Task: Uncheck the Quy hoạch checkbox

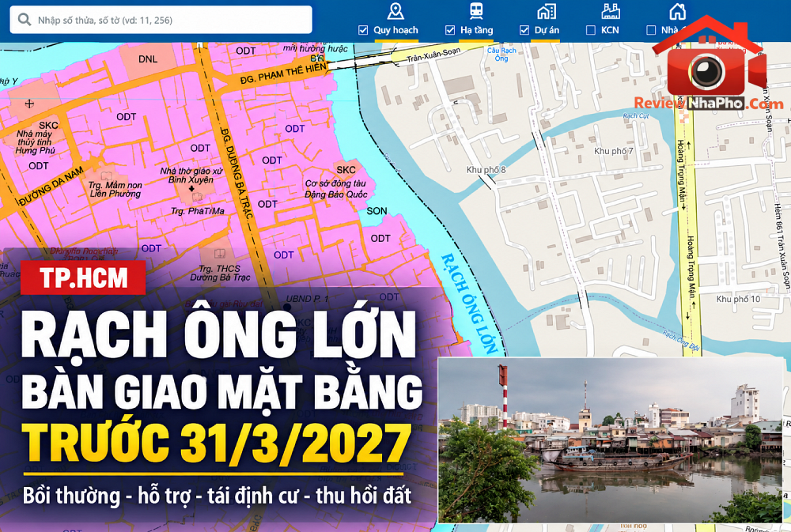Action: tap(363, 30)
